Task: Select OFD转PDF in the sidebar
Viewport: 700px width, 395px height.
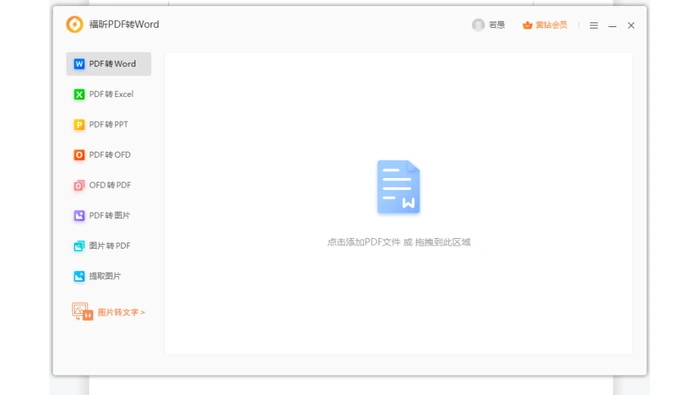Action: [x=108, y=185]
